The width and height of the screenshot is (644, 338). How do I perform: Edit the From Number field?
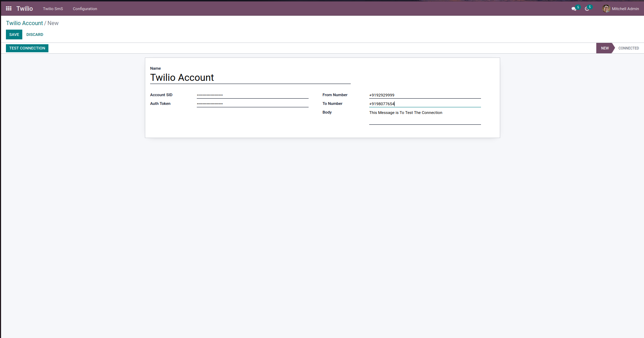[x=425, y=95]
